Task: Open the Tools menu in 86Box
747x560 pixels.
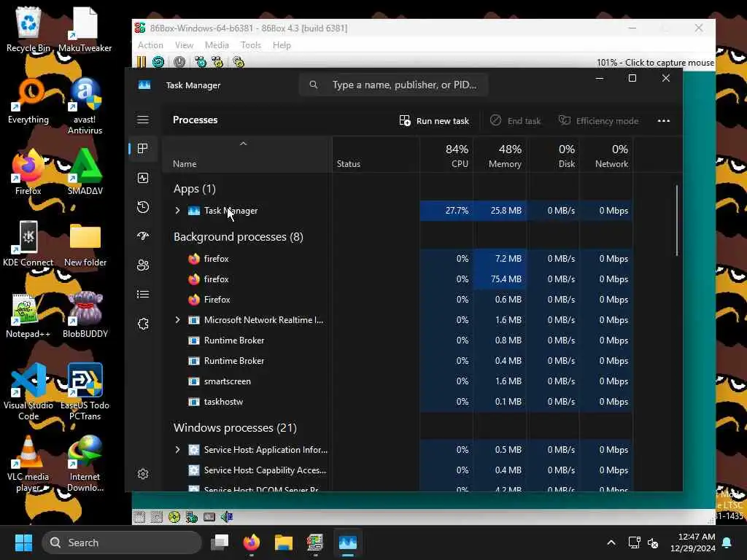Action: click(x=251, y=44)
